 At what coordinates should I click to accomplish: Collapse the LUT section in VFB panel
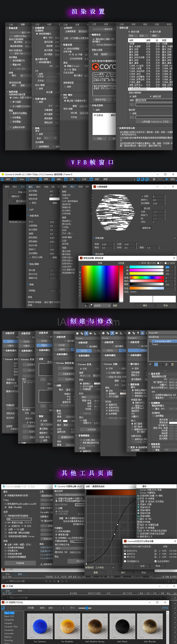tap(28, 210)
